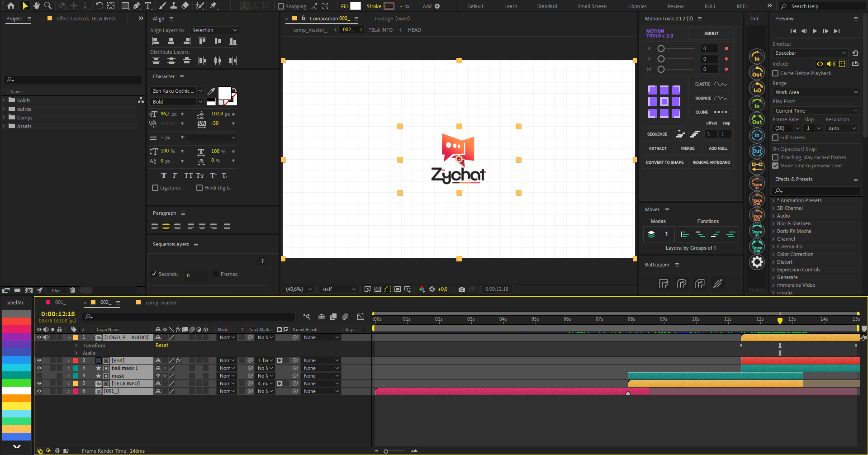Viewport: 868px width, 455px height.
Task: Click the BOUNCE button
Action: [x=711, y=98]
